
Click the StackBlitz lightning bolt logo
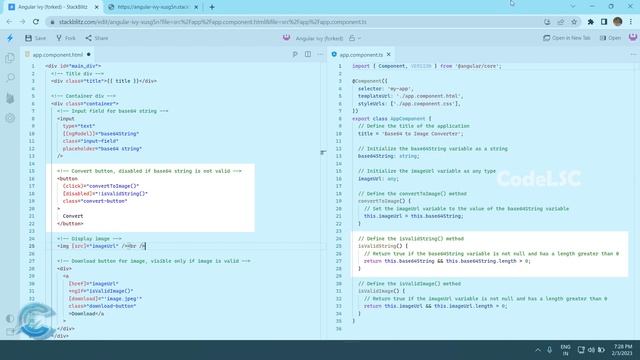[x=10, y=38]
